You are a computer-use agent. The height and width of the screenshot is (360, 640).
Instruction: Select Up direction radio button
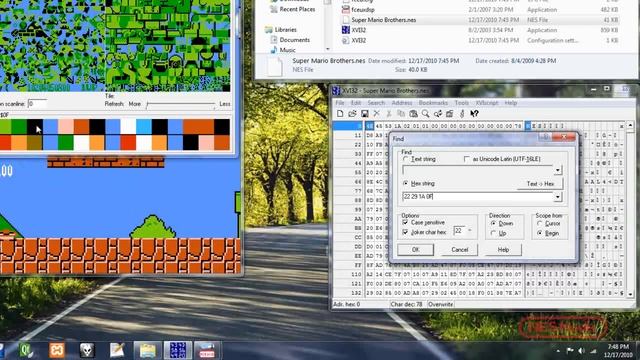pyautogui.click(x=493, y=233)
